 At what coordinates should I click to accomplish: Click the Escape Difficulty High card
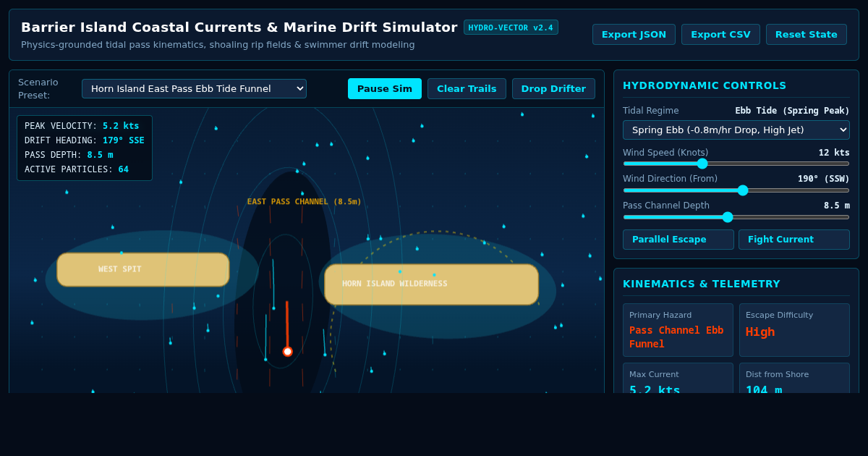[794, 330]
